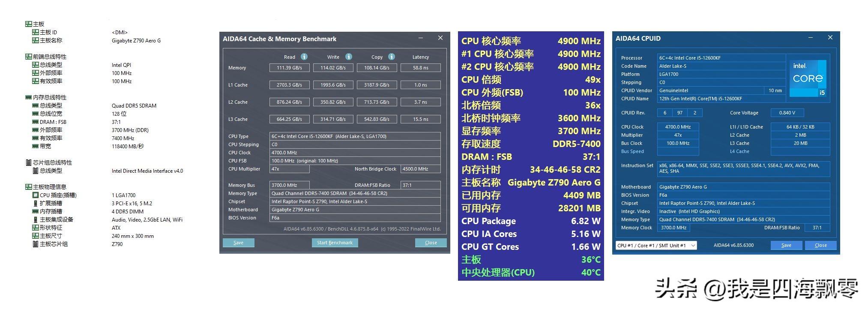Click the DRAM : FSB row icon
Screen dimensions: 868x309
[36, 122]
